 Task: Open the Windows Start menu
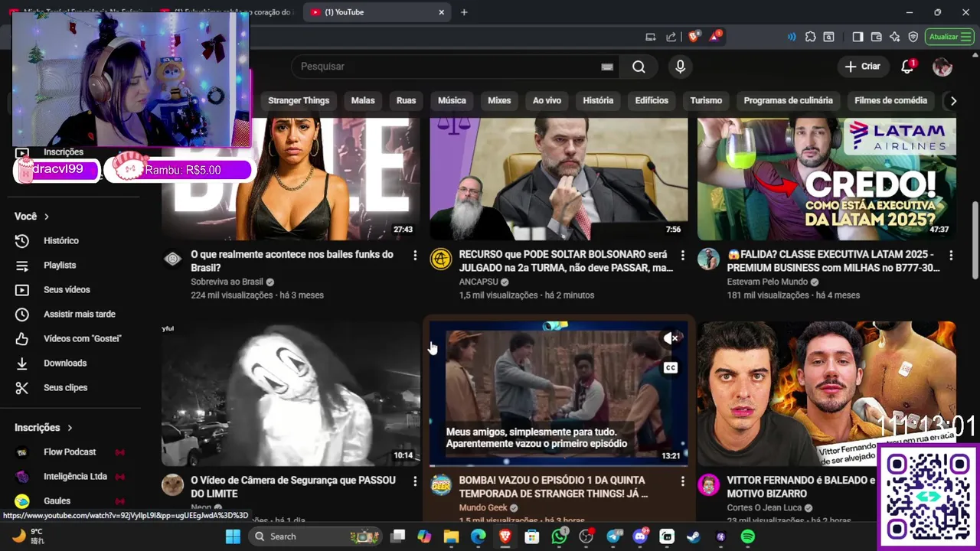[x=233, y=536]
